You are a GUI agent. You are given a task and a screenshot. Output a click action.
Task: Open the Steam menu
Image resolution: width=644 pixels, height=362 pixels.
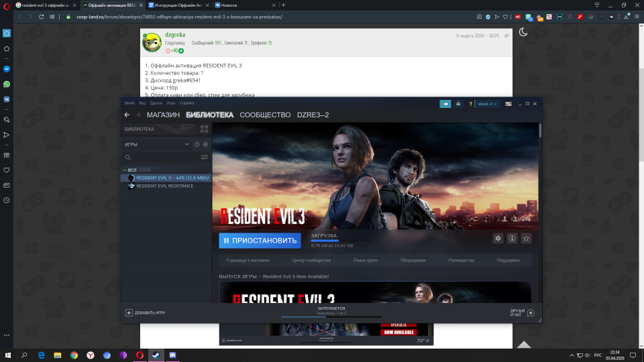[129, 103]
